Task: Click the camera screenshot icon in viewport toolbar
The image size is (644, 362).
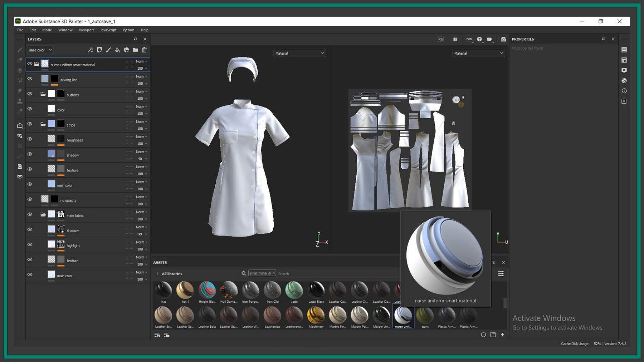Action: pos(503,39)
